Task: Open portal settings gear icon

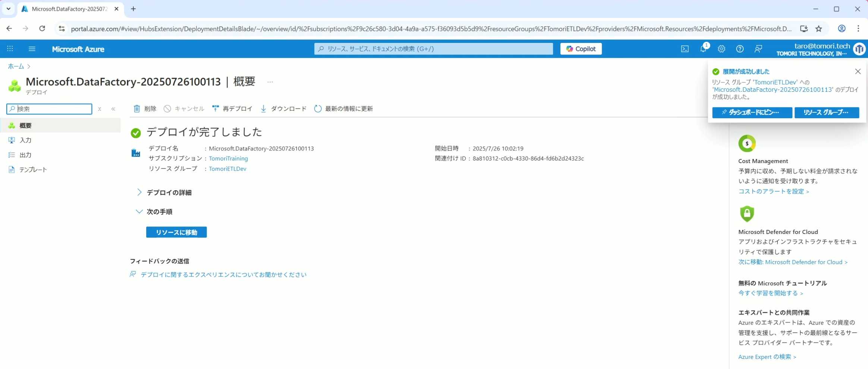Action: (721, 49)
